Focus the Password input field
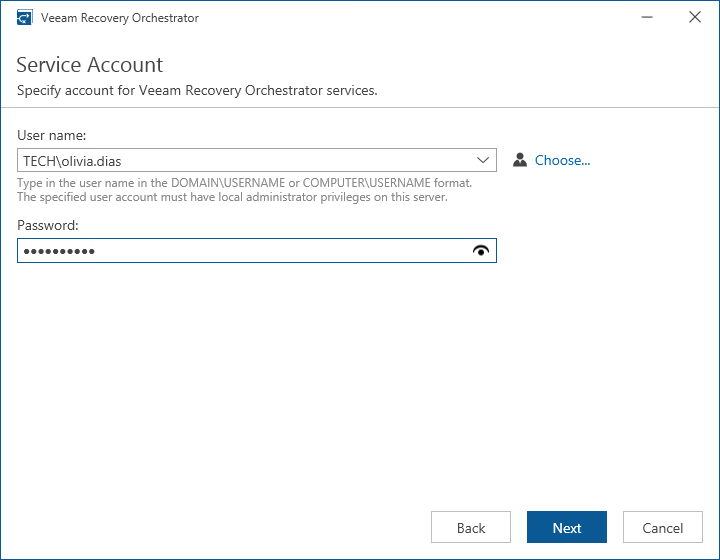The image size is (720, 560). 240,251
